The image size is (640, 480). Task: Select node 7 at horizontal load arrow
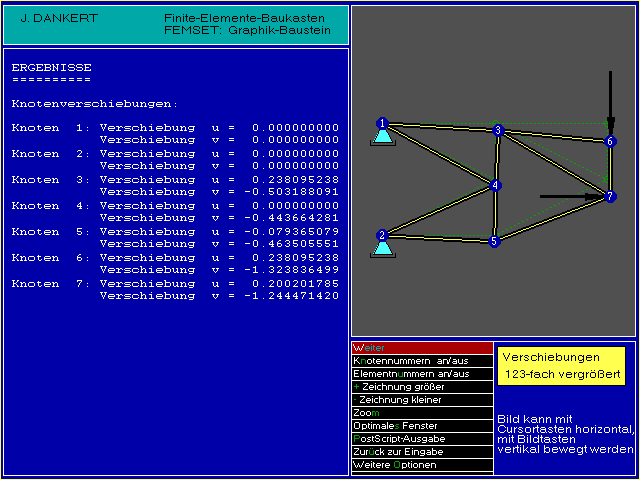coord(610,197)
